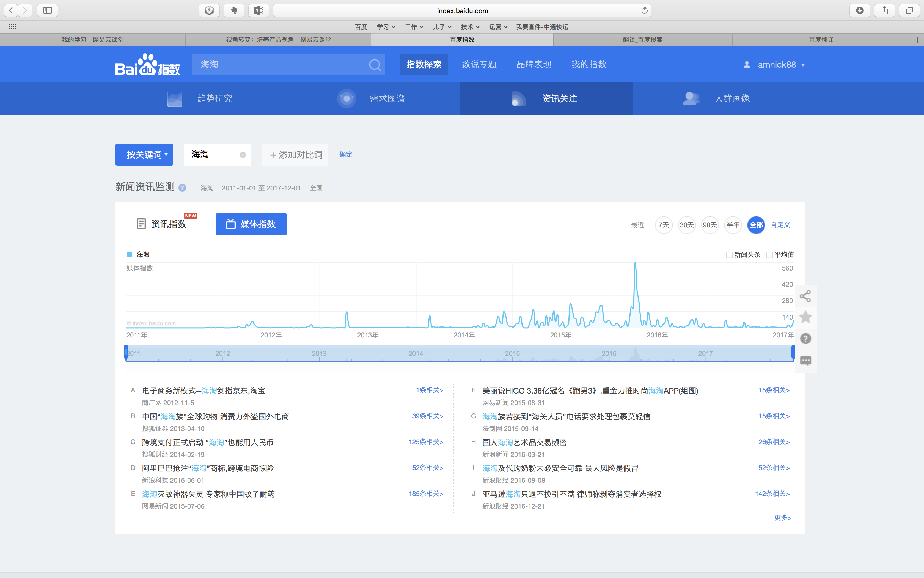Click 添加对比词 button
This screenshot has height=578, width=924.
click(295, 155)
